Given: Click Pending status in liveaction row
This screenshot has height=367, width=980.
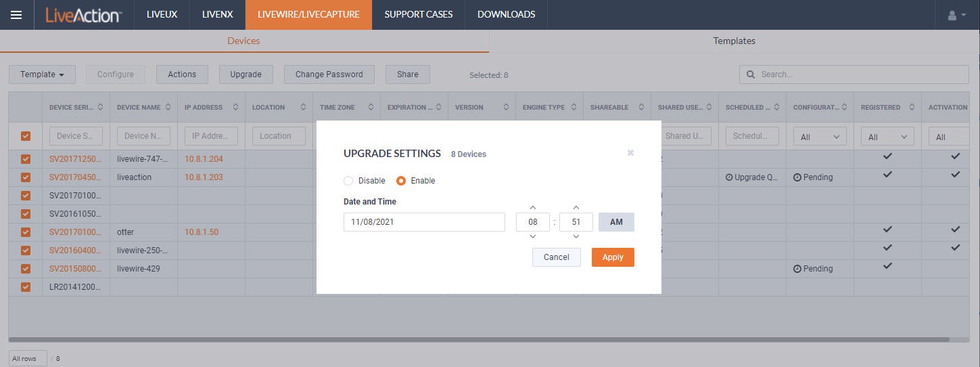Looking at the screenshot, I should [813, 177].
